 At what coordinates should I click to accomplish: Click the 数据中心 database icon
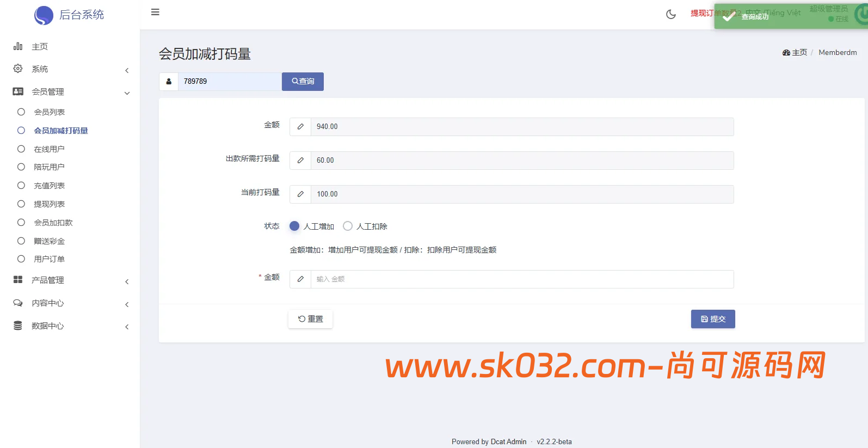[x=18, y=326]
